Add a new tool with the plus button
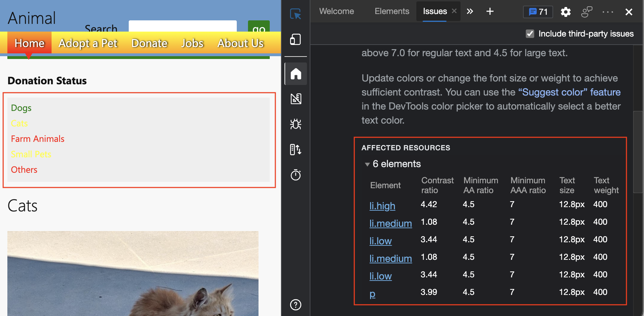Screen dimensions: 644x316 490,11
